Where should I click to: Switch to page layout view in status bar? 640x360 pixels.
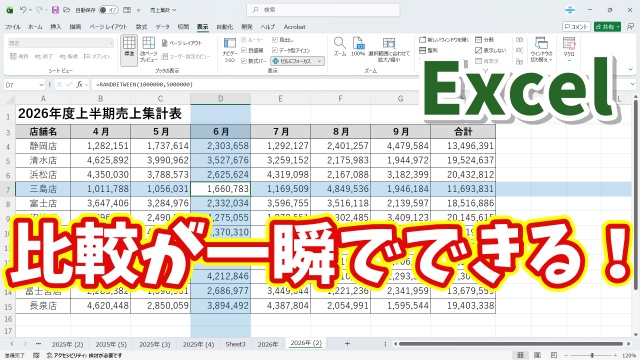pos(537,356)
